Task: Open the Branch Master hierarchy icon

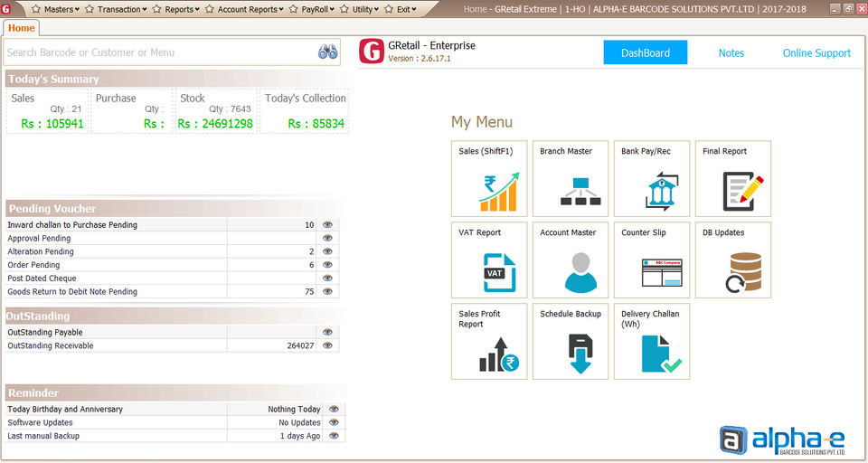Action: [x=580, y=192]
